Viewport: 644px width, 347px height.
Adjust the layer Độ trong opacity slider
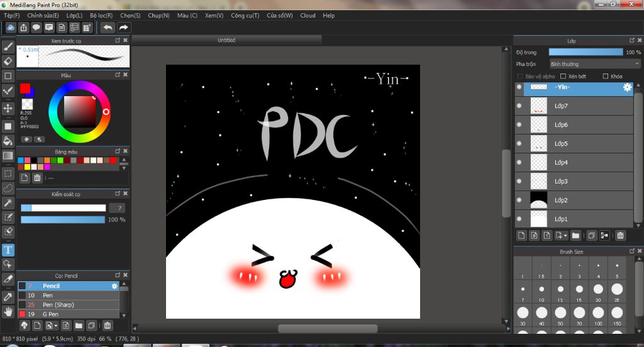coord(586,52)
